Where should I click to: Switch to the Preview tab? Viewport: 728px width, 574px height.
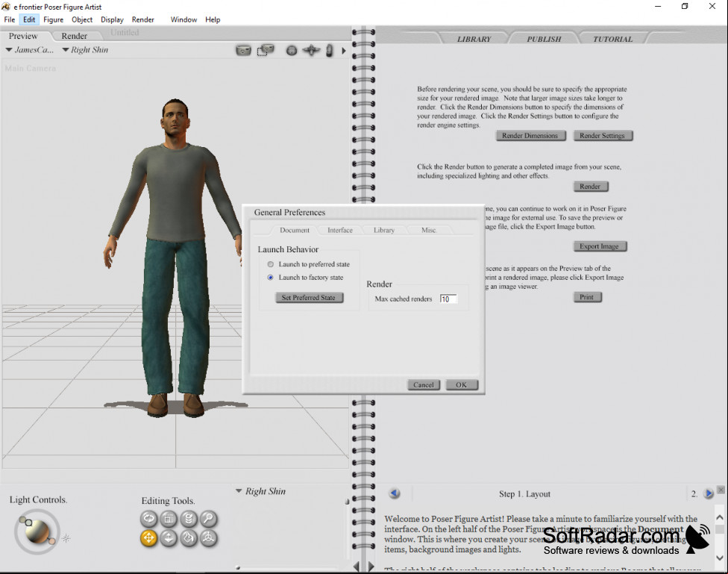click(23, 36)
